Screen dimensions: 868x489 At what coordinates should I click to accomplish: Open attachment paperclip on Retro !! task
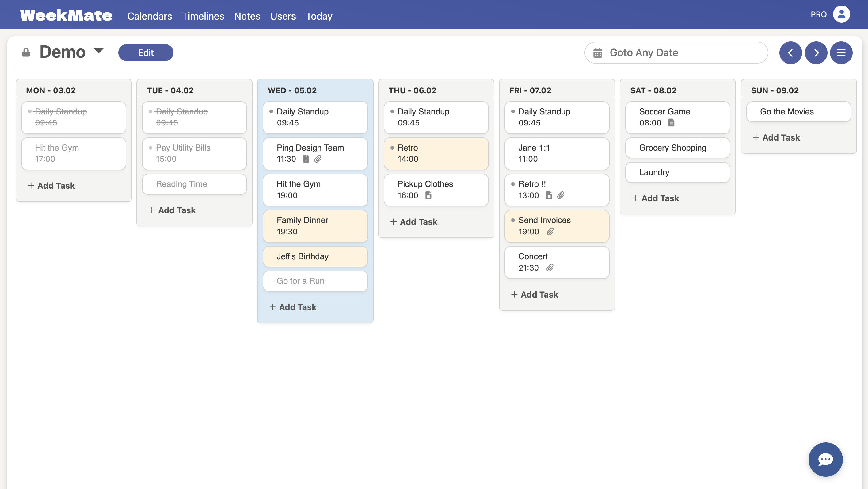coord(561,195)
